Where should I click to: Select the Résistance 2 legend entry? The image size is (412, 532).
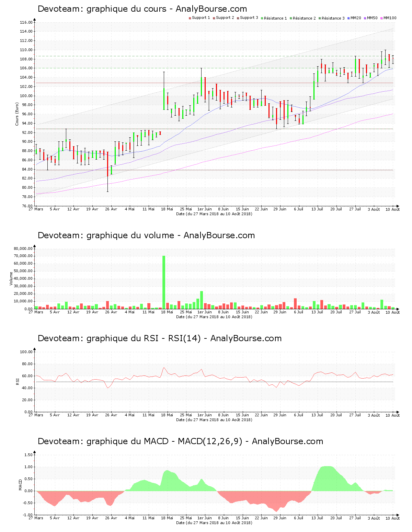tap(303, 18)
